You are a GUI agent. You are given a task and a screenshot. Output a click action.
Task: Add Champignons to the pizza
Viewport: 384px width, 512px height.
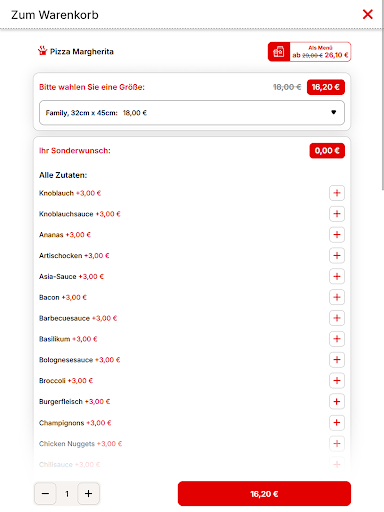[337, 423]
